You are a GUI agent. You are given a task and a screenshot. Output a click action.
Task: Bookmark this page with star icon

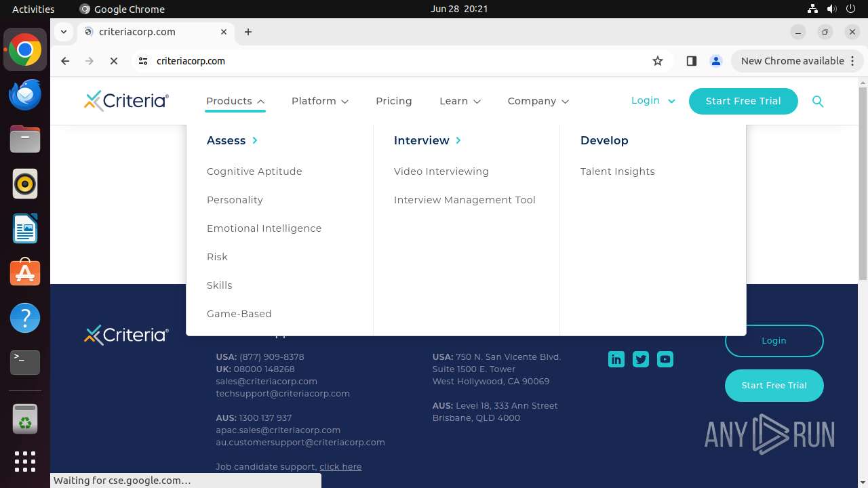pyautogui.click(x=658, y=61)
